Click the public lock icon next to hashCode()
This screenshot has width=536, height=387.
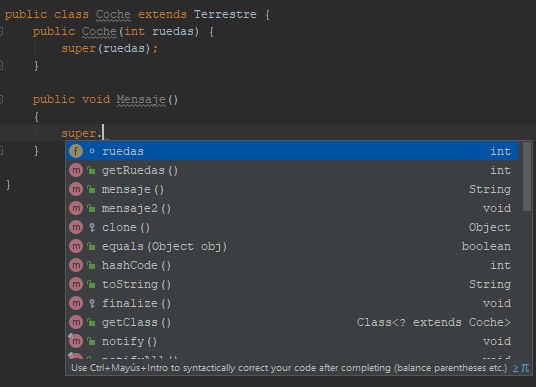click(x=91, y=265)
